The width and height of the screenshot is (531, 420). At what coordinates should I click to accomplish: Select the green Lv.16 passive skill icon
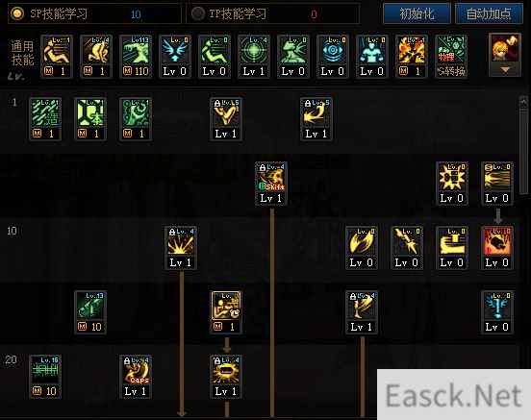pyautogui.click(x=45, y=377)
